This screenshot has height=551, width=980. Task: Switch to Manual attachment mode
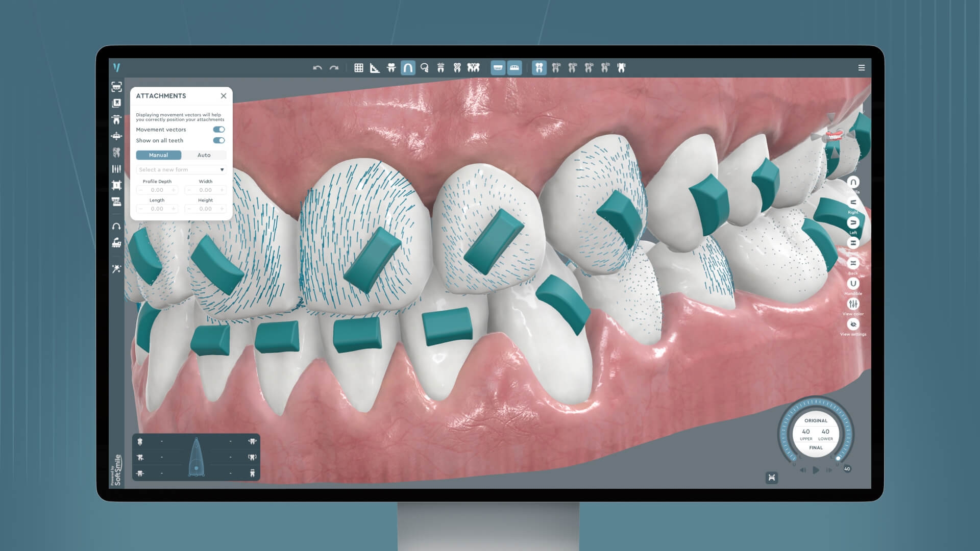click(x=158, y=155)
